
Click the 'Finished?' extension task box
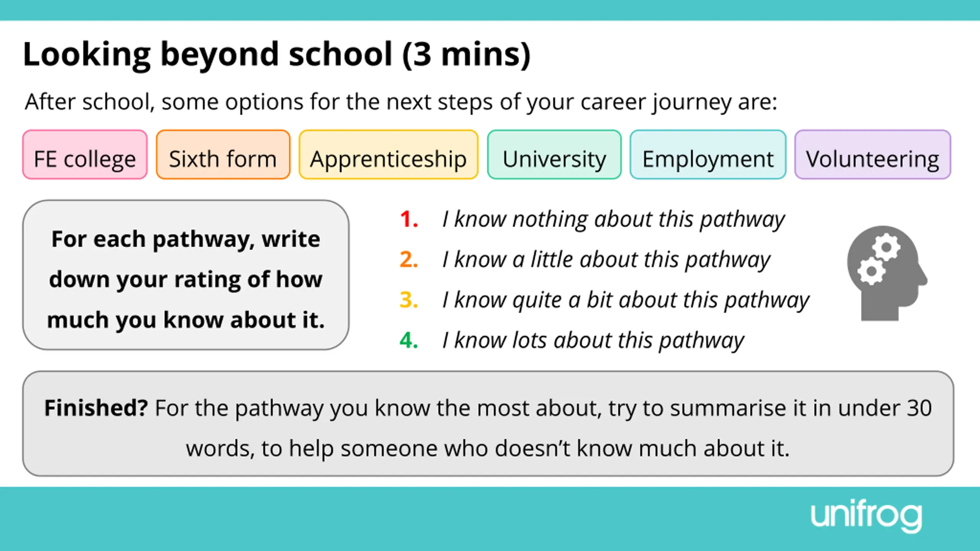[x=488, y=424]
